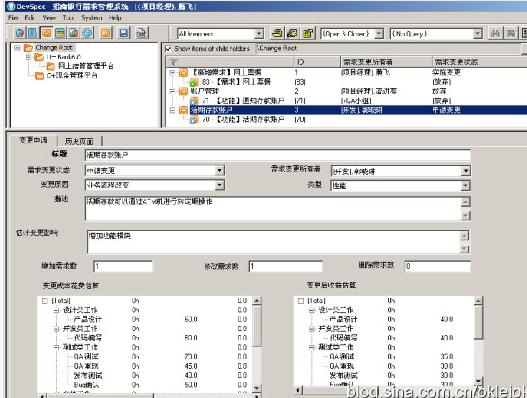
Task: Click the left estimate panel vertical scrollbar
Action: click(257, 343)
